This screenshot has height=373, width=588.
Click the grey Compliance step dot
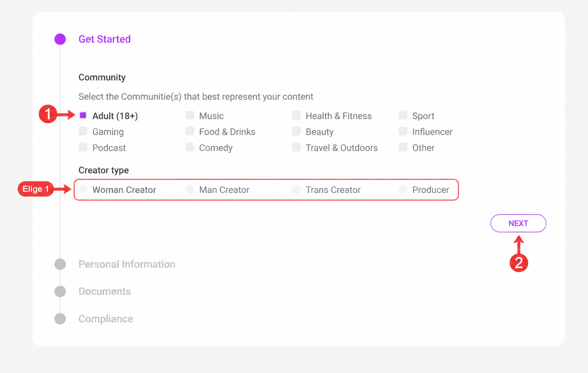point(60,319)
